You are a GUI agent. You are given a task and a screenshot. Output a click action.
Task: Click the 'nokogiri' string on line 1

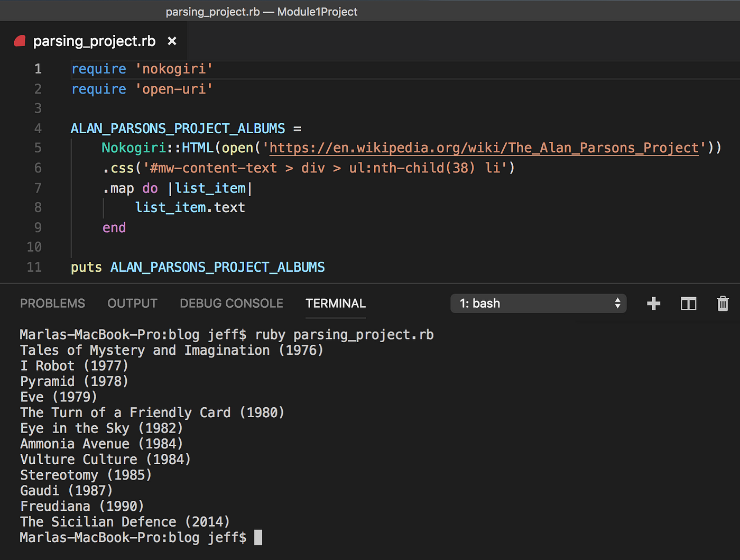pyautogui.click(x=174, y=69)
